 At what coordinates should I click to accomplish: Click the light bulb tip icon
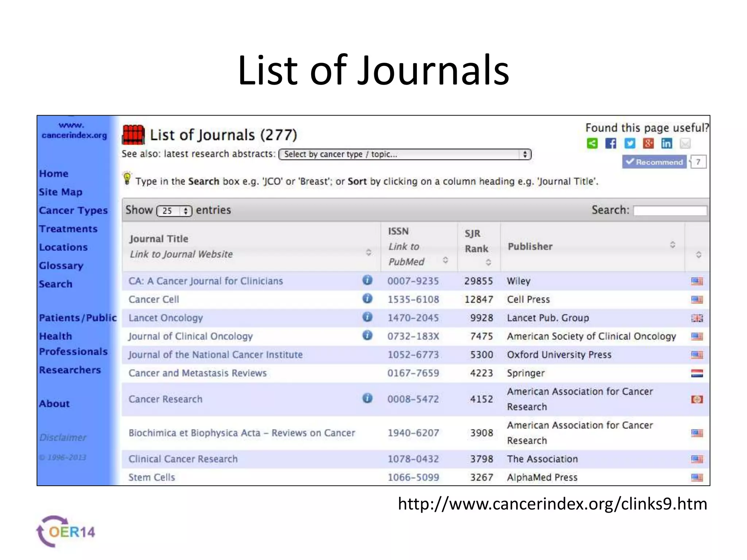point(127,178)
